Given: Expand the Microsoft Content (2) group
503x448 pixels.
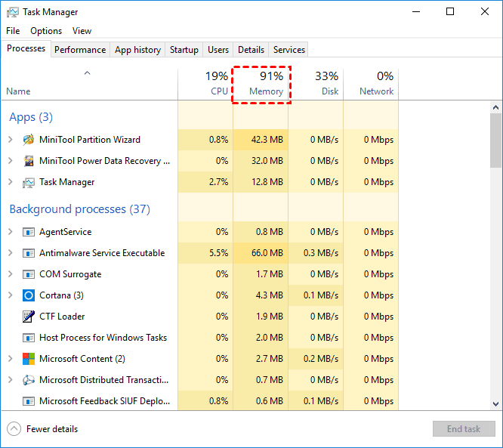Looking at the screenshot, I should [11, 359].
